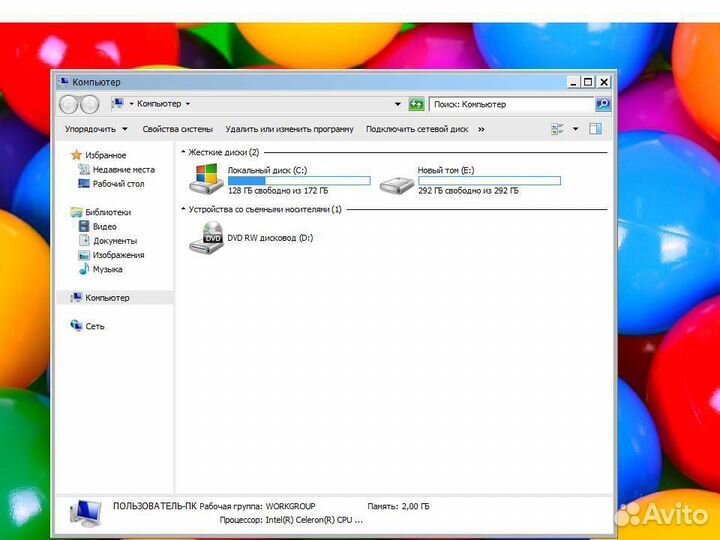Screen dimensions: 720x540
Task: Click the Back navigation arrow button
Action: point(69,105)
